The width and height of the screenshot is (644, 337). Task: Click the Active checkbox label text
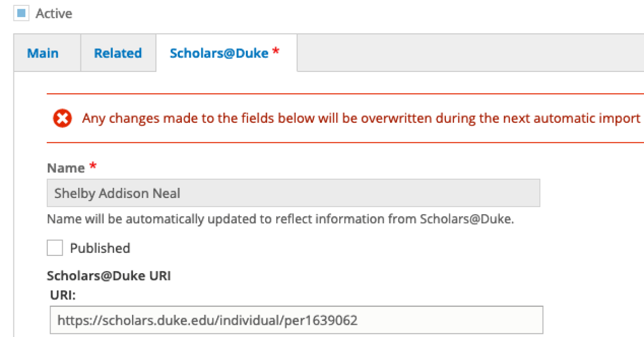54,13
